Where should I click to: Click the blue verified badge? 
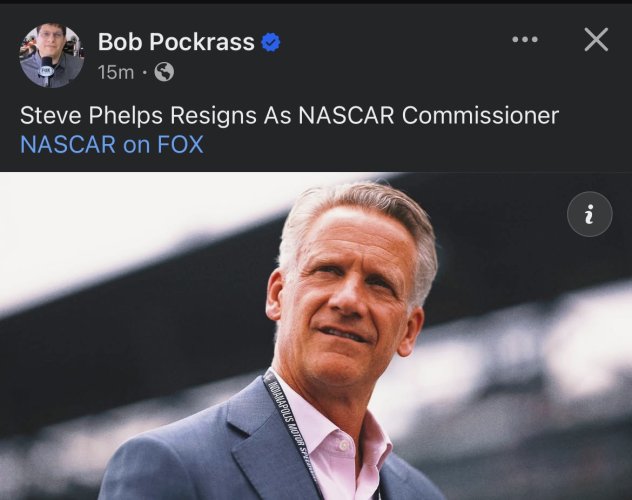point(271,41)
